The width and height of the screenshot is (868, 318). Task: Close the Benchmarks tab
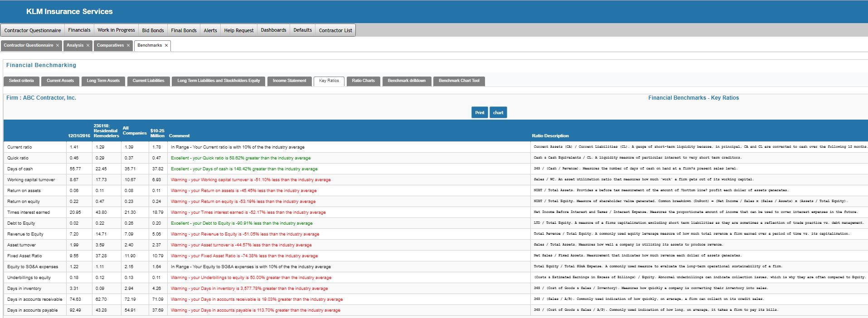tap(166, 45)
